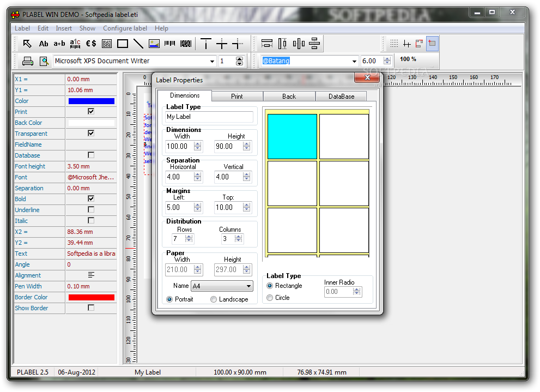This screenshot has height=392, width=540.
Task: Pick the Ab text tool
Action: click(44, 44)
